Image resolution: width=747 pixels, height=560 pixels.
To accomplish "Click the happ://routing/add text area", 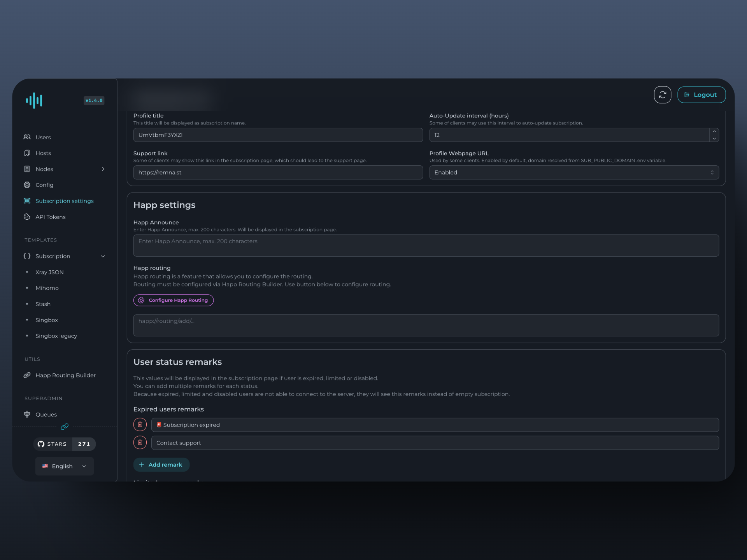I will point(426,325).
